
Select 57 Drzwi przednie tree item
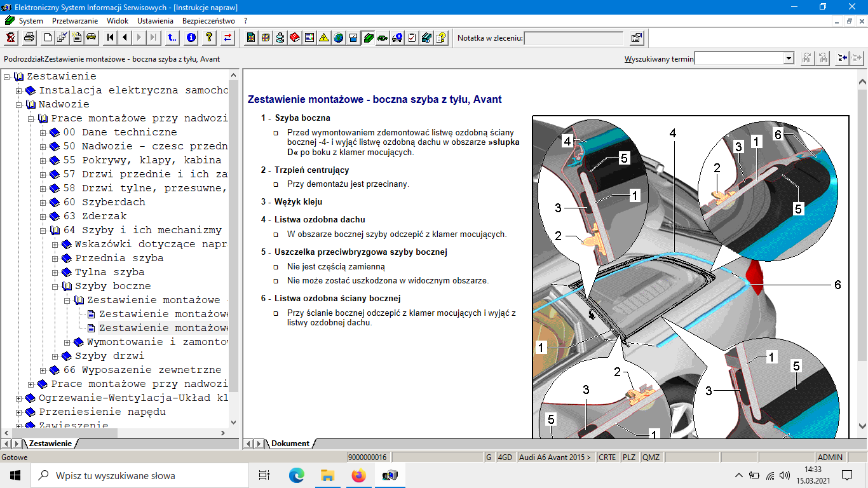pyautogui.click(x=145, y=174)
